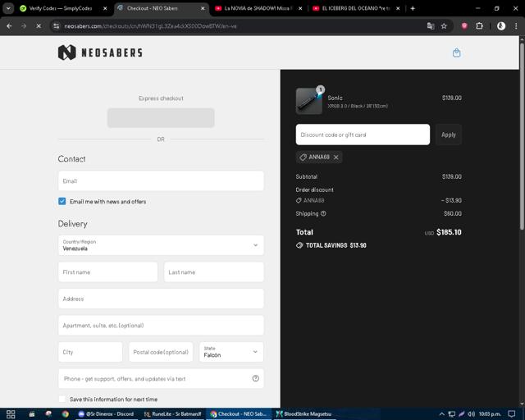Click the Email input field
The height and width of the screenshot is (420, 525).
161,180
